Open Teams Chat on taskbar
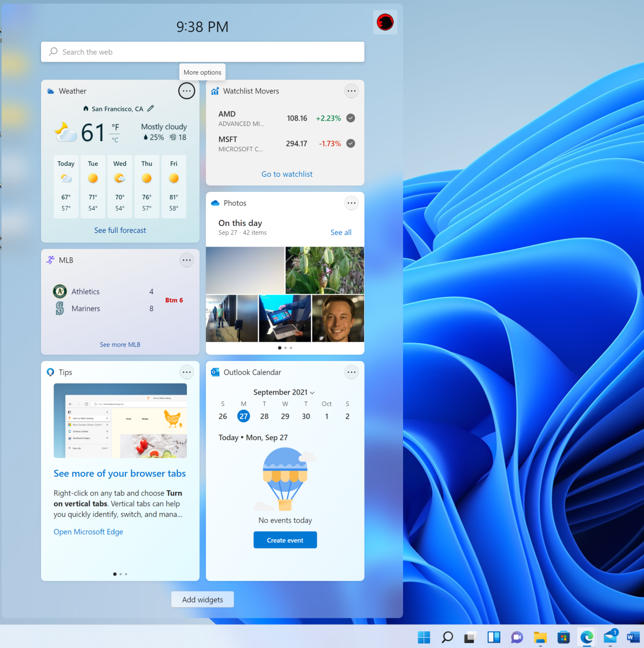Image resolution: width=644 pixels, height=648 pixels. pyautogui.click(x=517, y=637)
